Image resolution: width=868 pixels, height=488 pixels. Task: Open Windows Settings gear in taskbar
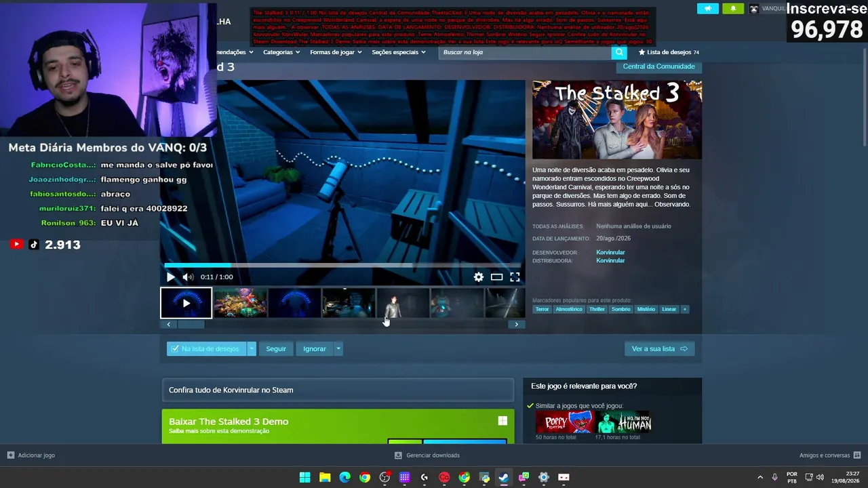(543, 477)
